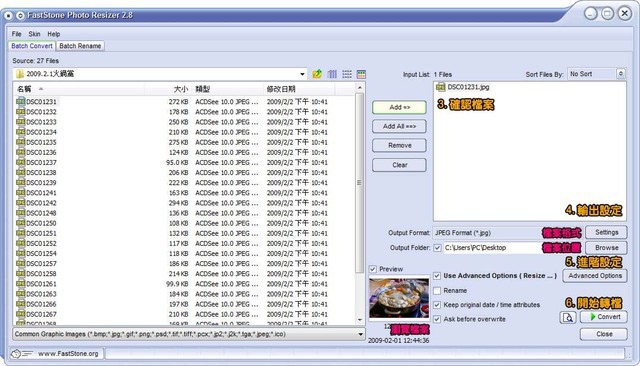Click the Close button
The height and width of the screenshot is (366, 640).
tap(604, 334)
